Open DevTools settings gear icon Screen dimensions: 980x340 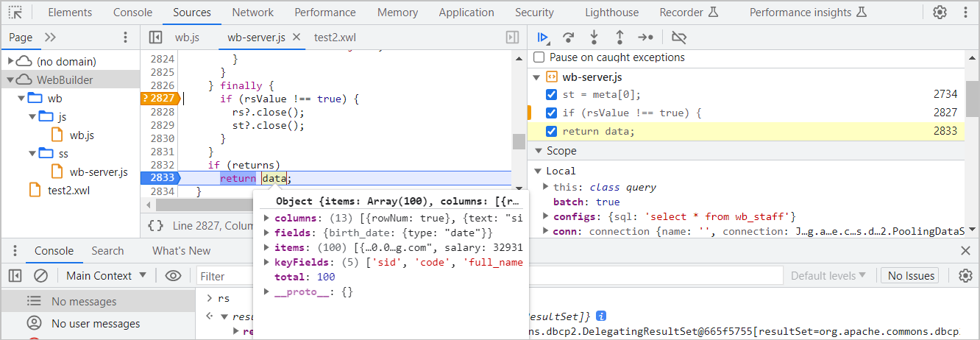[x=940, y=13]
